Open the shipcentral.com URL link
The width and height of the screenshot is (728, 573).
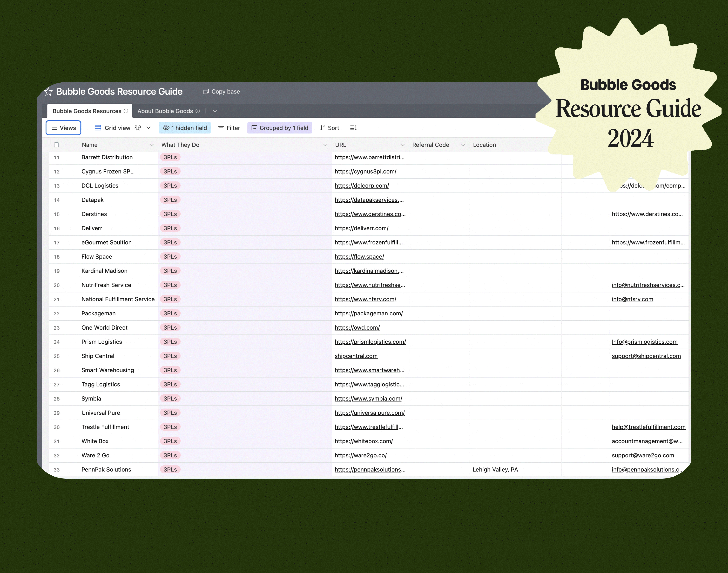pos(356,356)
